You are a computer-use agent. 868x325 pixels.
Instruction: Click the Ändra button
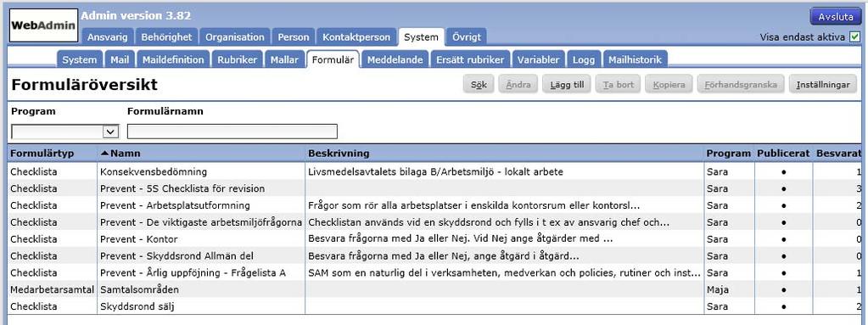click(518, 85)
